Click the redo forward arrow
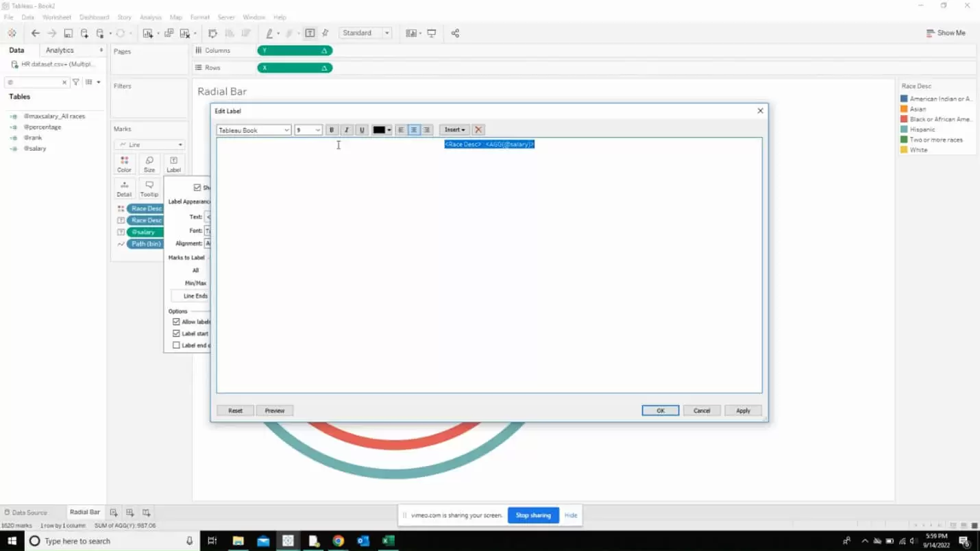The width and height of the screenshot is (980, 551). coord(51,33)
